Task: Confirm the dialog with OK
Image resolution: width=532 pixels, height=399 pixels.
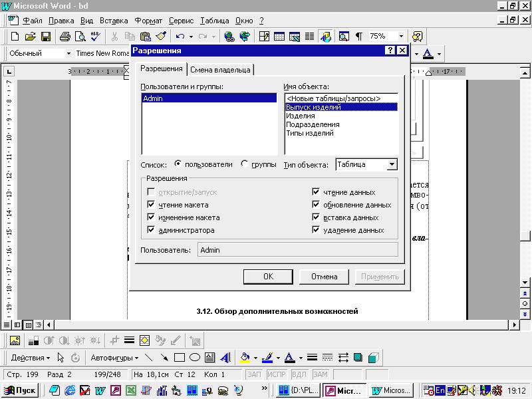Action: click(268, 277)
